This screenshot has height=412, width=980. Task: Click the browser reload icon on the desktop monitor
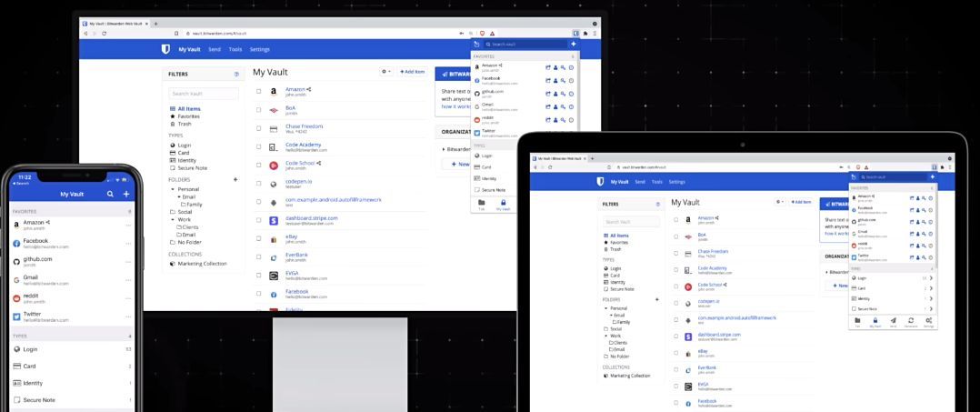point(104,33)
